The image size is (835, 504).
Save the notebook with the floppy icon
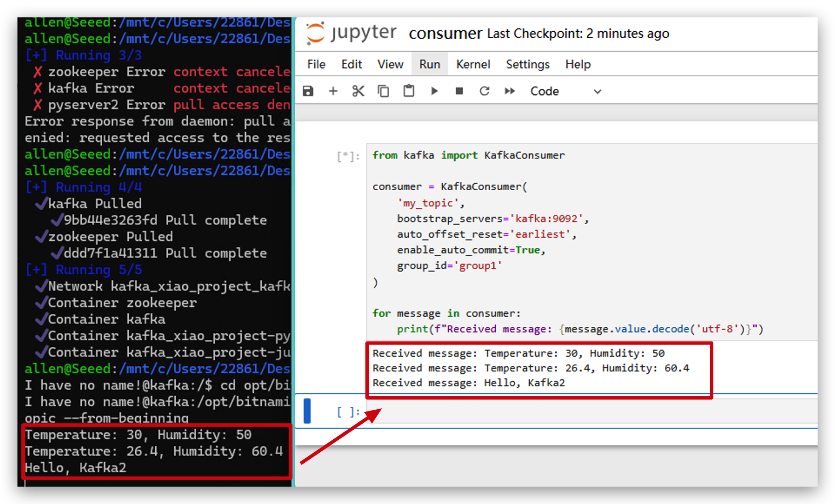tap(308, 91)
